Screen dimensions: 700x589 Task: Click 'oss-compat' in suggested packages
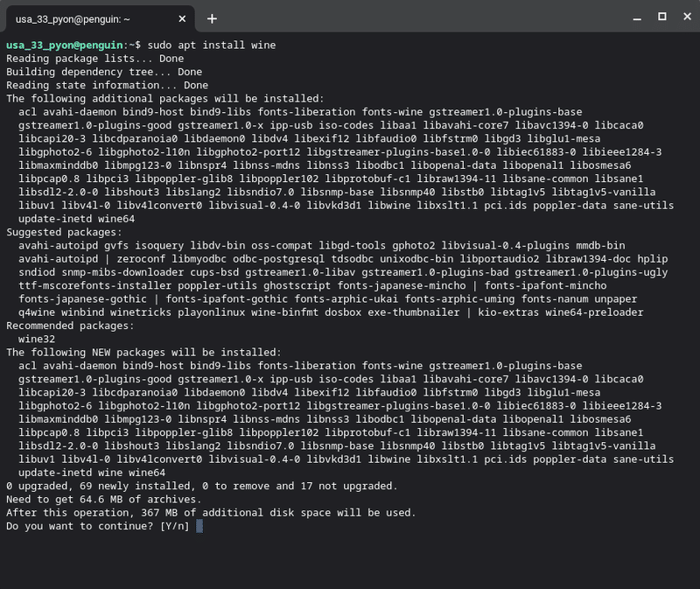(282, 246)
